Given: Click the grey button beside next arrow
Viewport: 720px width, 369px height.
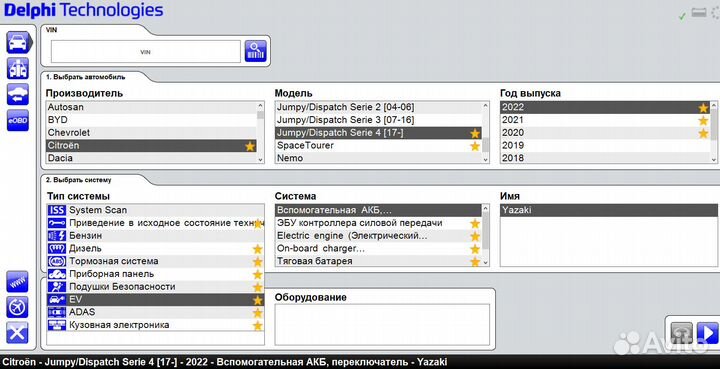Looking at the screenshot, I should [x=682, y=333].
